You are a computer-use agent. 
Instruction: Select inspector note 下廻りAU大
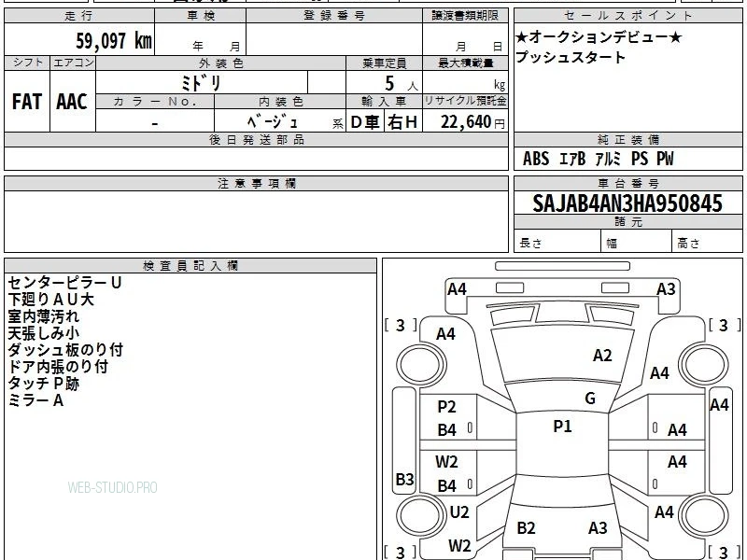point(51,300)
